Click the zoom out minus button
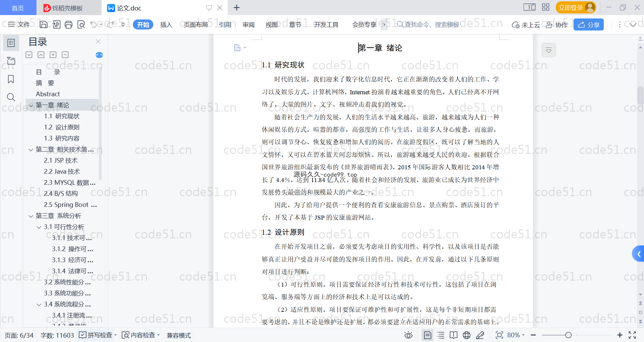644x342 pixels. click(x=533, y=335)
